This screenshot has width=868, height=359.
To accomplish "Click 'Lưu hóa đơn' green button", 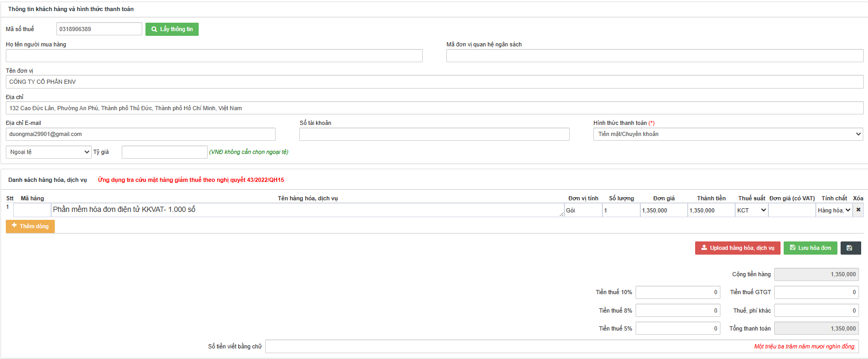I will click(810, 248).
